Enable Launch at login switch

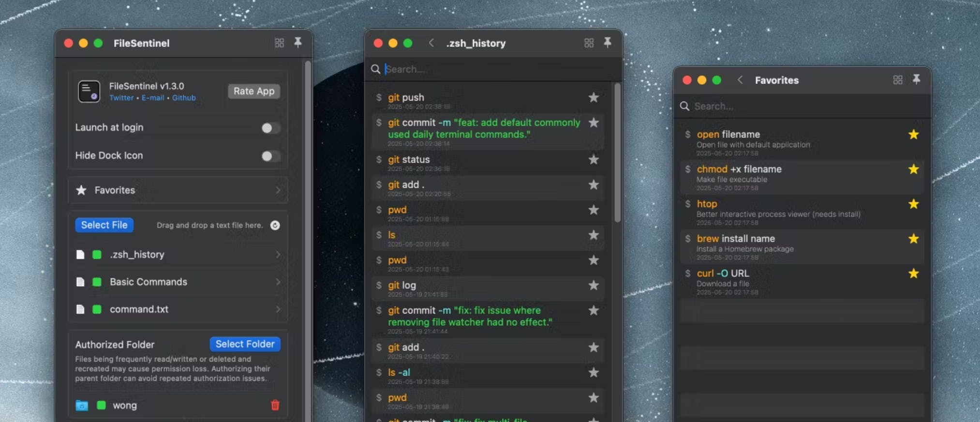pyautogui.click(x=270, y=128)
